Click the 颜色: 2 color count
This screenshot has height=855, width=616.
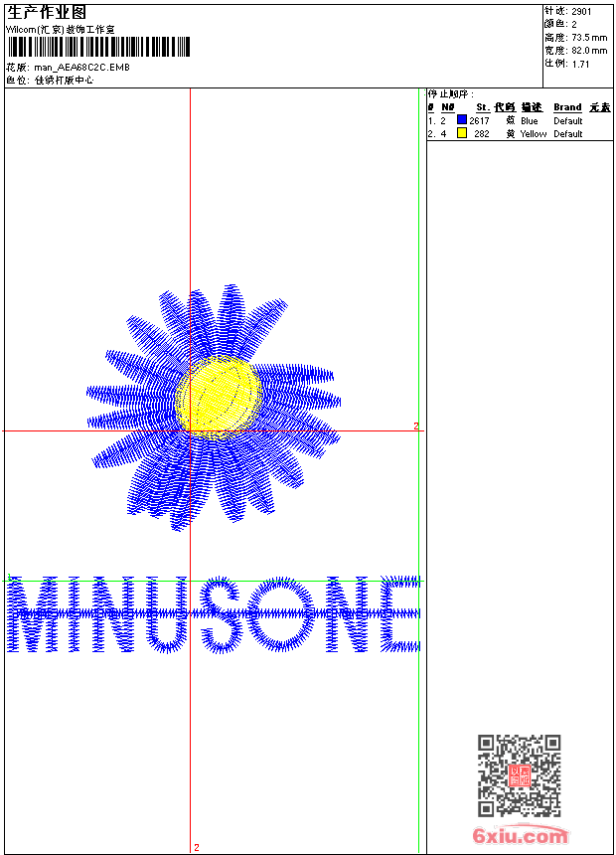click(x=560, y=25)
